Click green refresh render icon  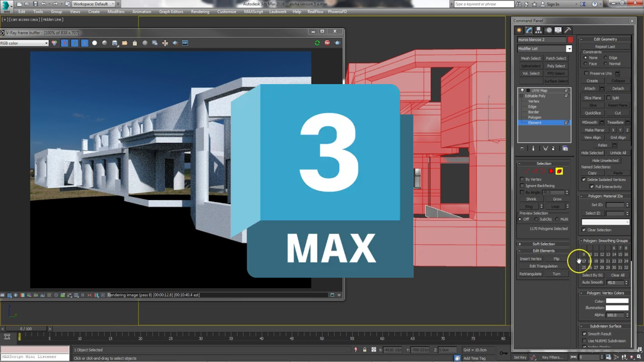pyautogui.click(x=317, y=43)
